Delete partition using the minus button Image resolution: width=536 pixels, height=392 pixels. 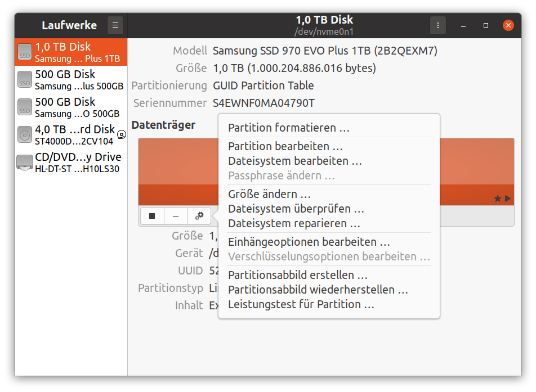[176, 216]
